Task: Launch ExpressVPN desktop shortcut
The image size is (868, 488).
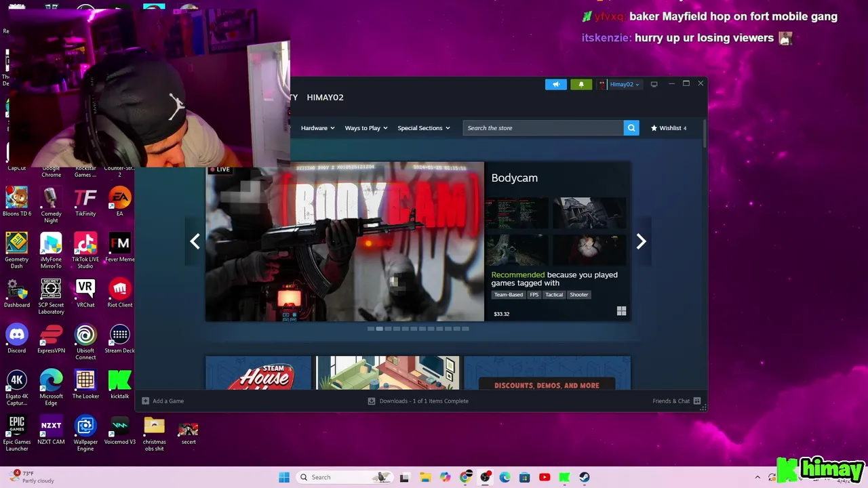Action: click(51, 338)
